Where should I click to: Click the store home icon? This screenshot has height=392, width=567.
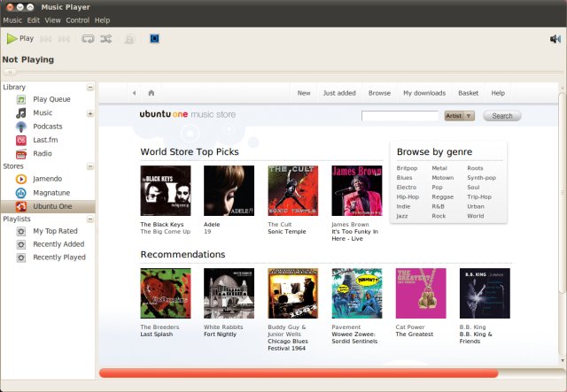click(151, 93)
